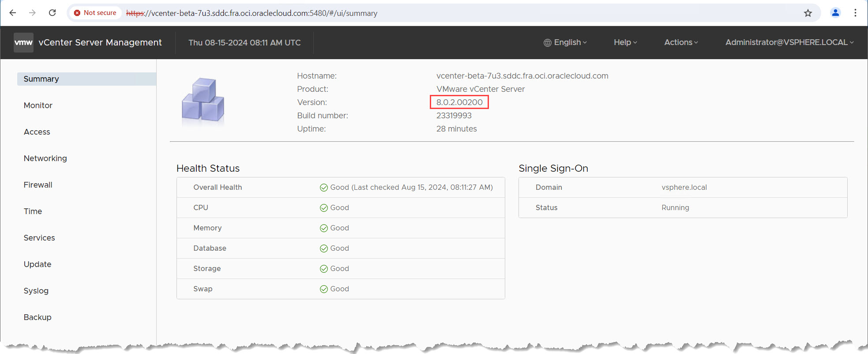Viewport: 868px width, 354px height.
Task: Open the Networking section
Action: [45, 158]
